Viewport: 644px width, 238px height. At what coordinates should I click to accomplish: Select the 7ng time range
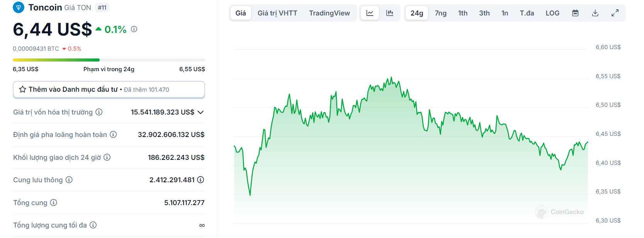point(440,13)
